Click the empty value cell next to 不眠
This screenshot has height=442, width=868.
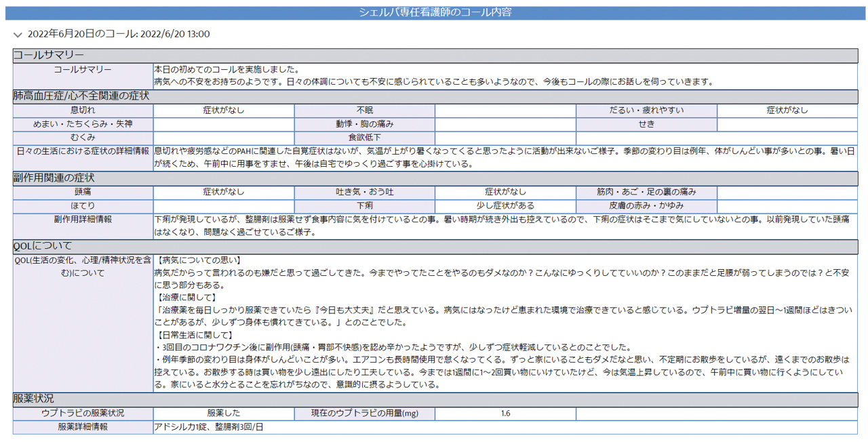point(505,110)
